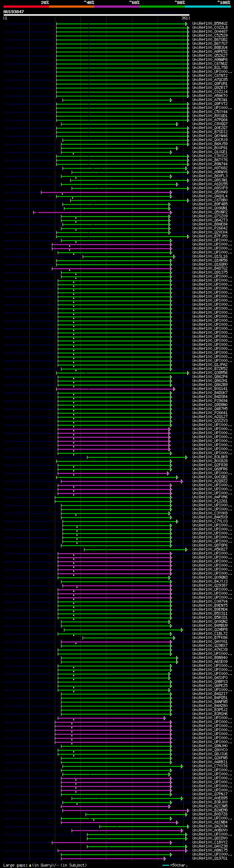The image size is (234, 868).
Task: Select the UniRef100_B4DTG2 label
Action: 210,269
